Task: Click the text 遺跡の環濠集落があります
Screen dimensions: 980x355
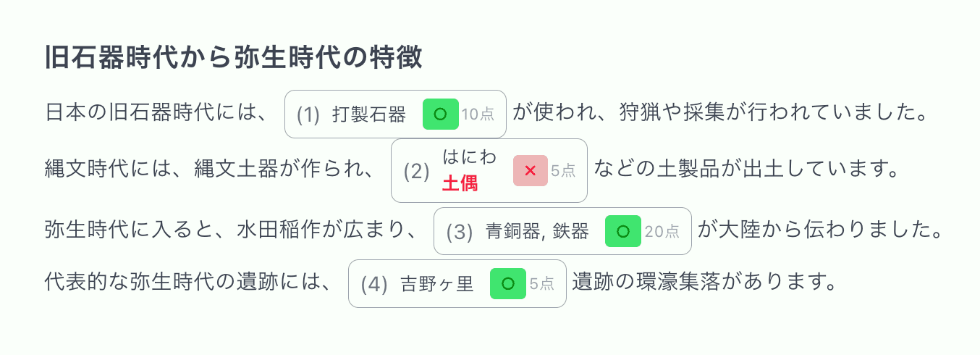Action: [x=704, y=281]
